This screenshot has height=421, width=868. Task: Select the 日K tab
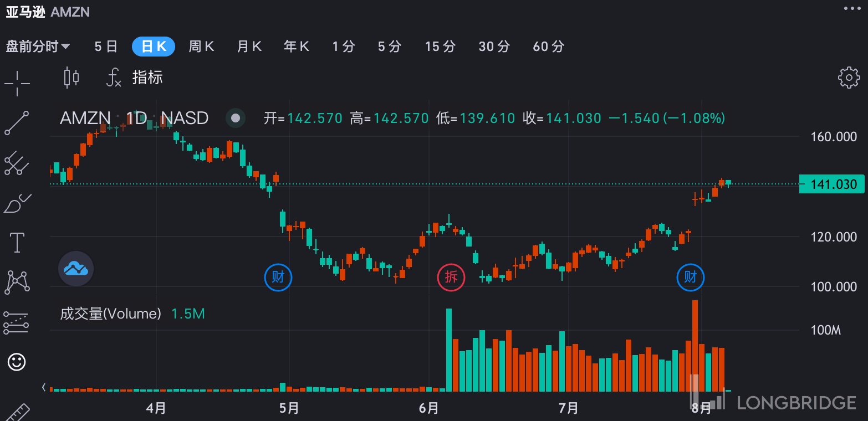tap(154, 47)
